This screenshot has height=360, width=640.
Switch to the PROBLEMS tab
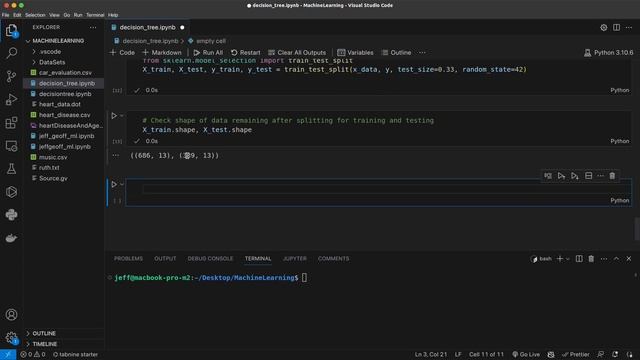coord(128,259)
